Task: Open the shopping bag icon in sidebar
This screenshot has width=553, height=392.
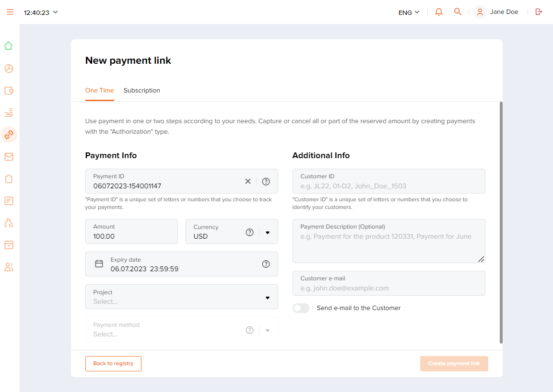Action: click(x=9, y=179)
